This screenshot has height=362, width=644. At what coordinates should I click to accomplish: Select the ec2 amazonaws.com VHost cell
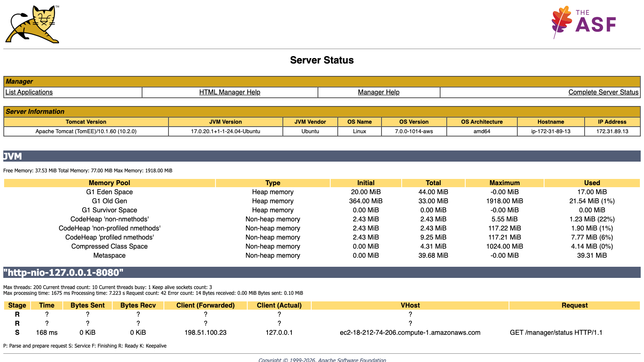point(410,333)
